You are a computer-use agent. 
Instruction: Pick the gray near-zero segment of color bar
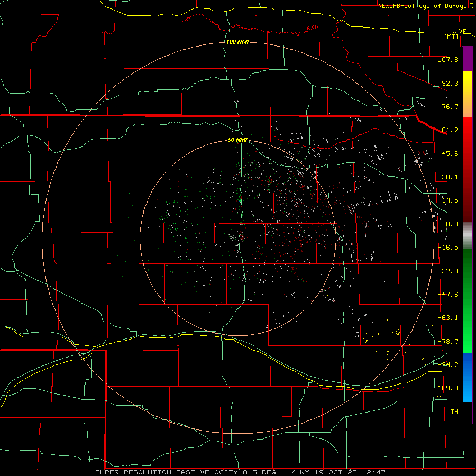pyautogui.click(x=467, y=235)
